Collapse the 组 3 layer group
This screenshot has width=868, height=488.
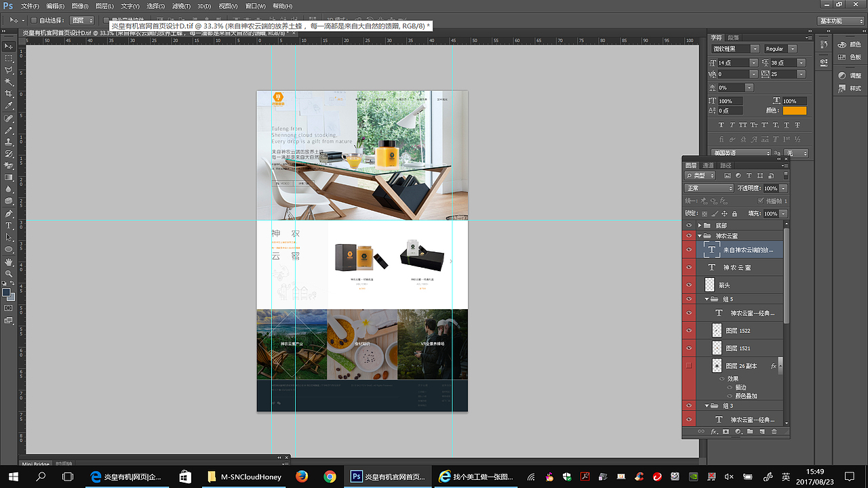[x=707, y=406]
